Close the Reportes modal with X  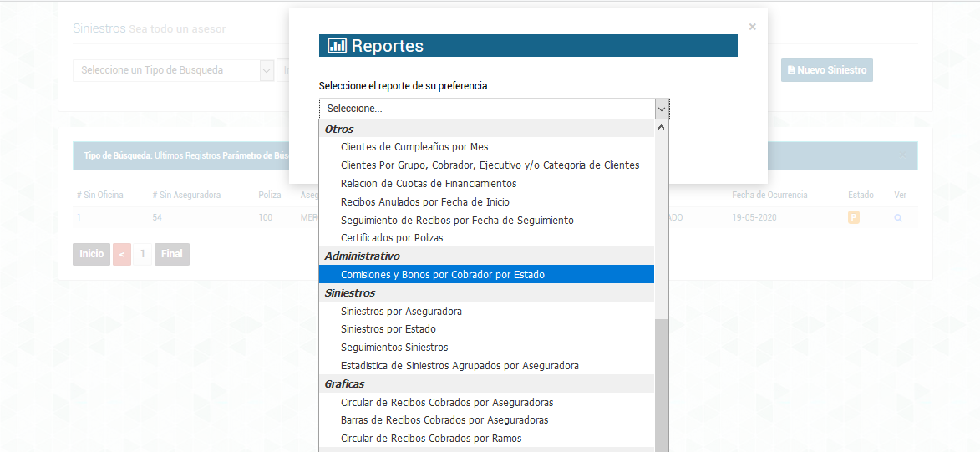(752, 27)
